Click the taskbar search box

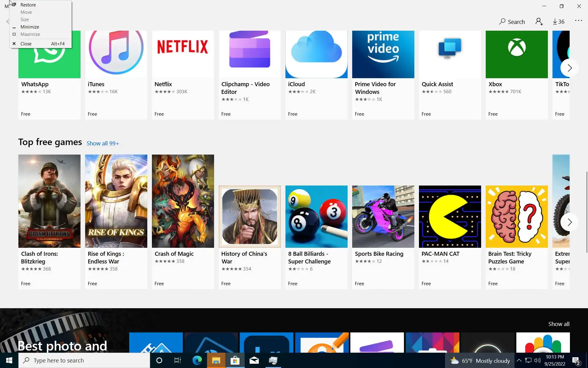point(84,360)
